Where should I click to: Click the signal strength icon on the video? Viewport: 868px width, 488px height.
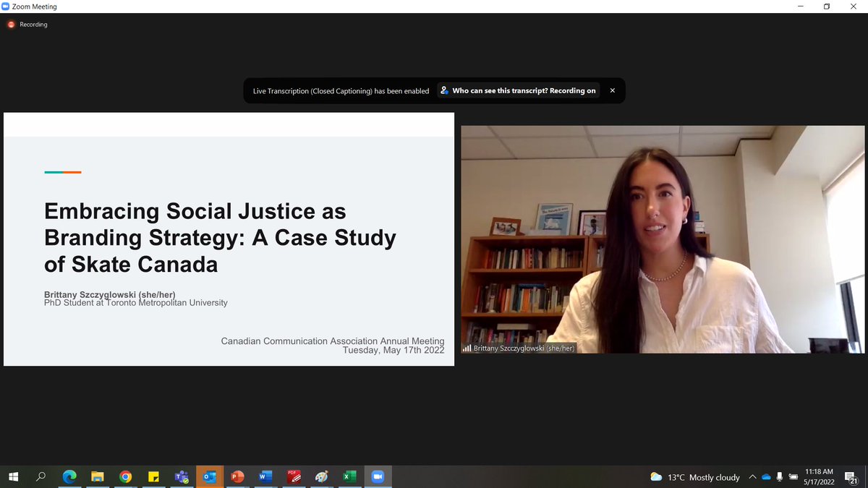pos(467,348)
